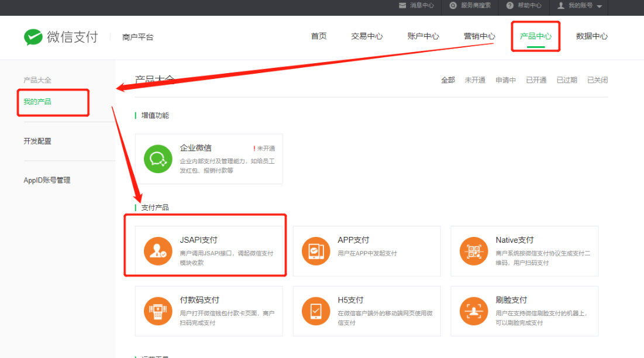Image resolution: width=644 pixels, height=358 pixels.
Task: Open the 我的账号 dropdown menu
Action: 580,6
